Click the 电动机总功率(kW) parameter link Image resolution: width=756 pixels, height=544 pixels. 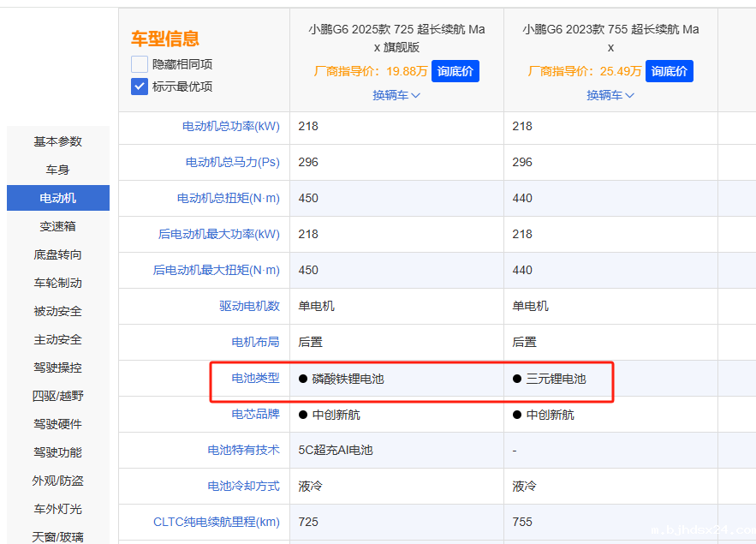point(230,126)
